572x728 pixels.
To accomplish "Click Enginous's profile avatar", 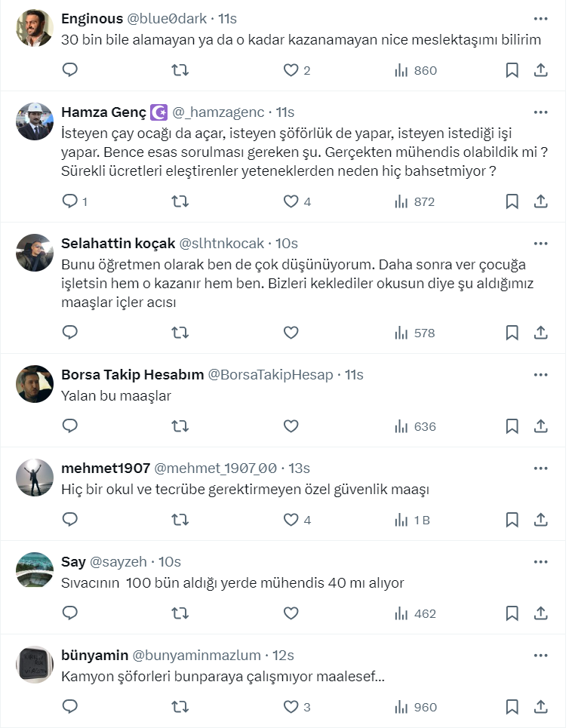I will tap(34, 29).
